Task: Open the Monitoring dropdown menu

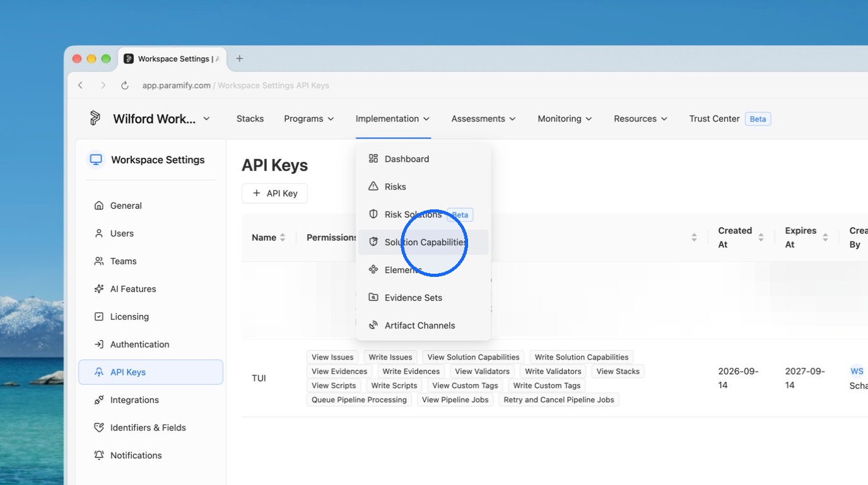Action: click(565, 119)
